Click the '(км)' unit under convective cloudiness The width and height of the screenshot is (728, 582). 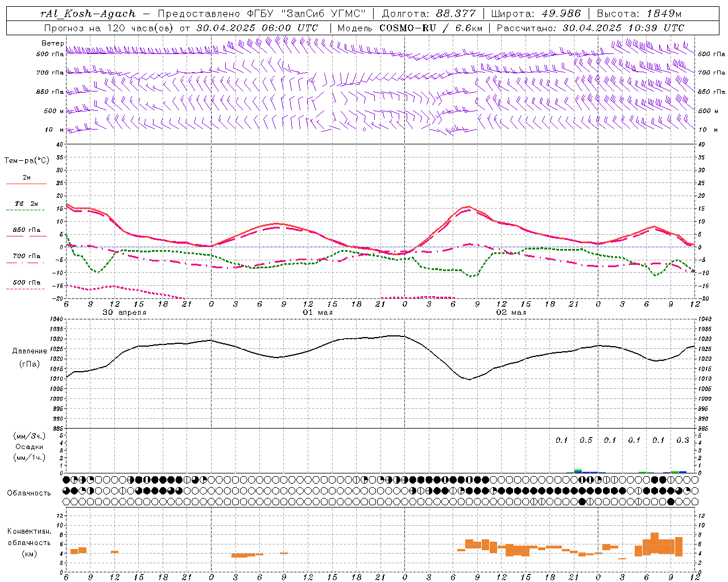pyautogui.click(x=29, y=554)
